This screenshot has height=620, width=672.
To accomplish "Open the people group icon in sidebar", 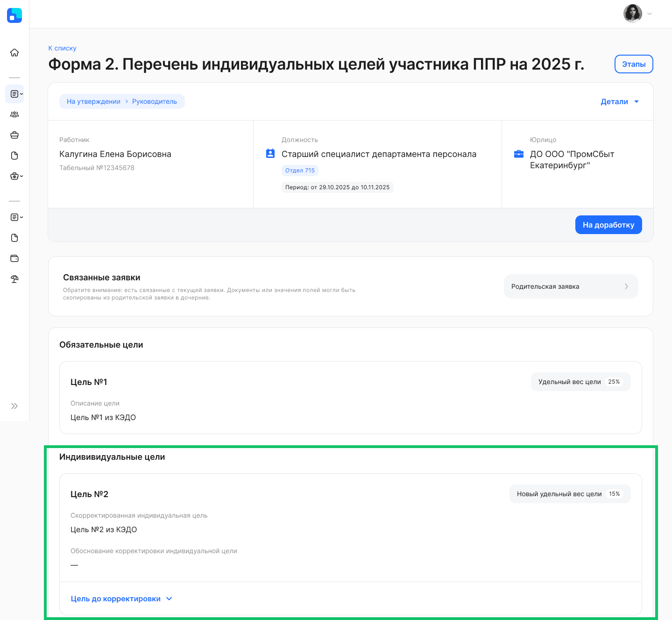I will point(14,114).
